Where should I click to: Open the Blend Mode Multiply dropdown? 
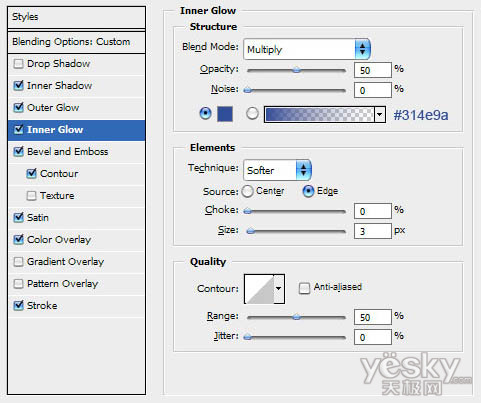click(307, 49)
